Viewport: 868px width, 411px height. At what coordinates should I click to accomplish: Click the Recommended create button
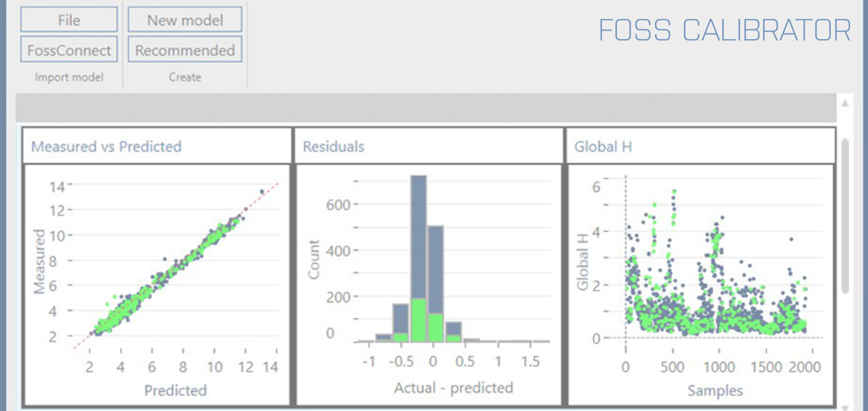tap(185, 50)
